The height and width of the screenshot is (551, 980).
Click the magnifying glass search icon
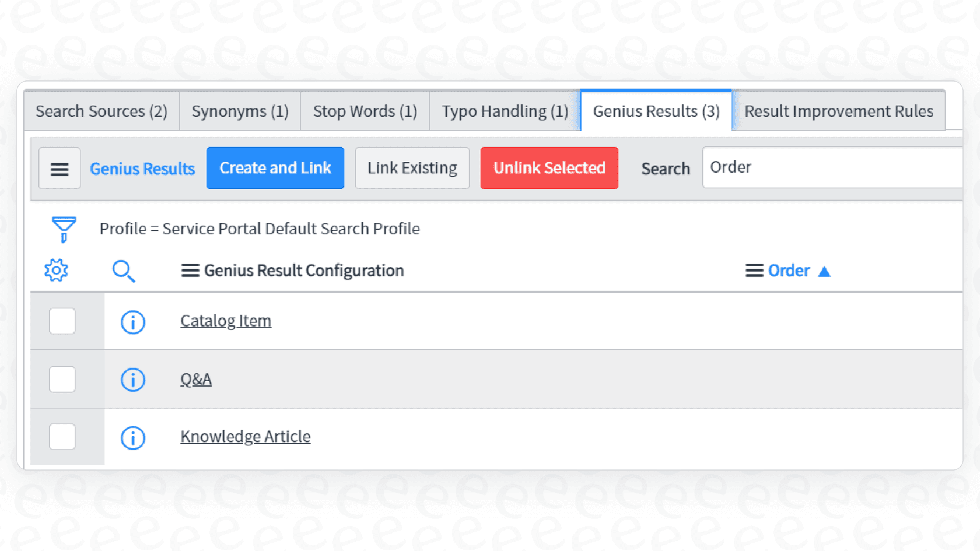click(124, 270)
